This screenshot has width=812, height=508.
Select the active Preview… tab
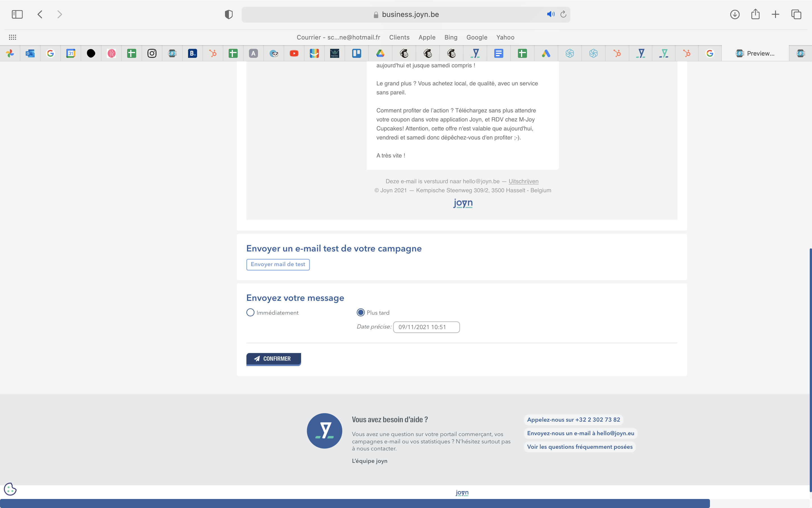[x=755, y=53]
